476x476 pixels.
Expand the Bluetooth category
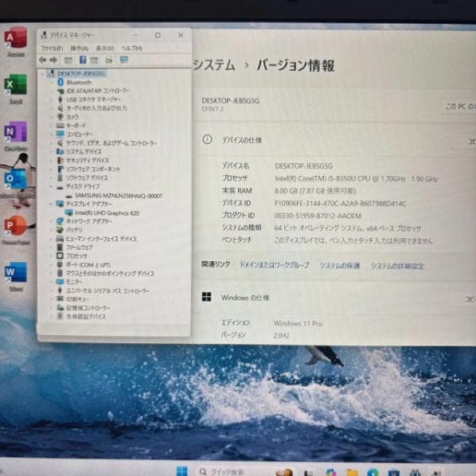click(x=51, y=82)
